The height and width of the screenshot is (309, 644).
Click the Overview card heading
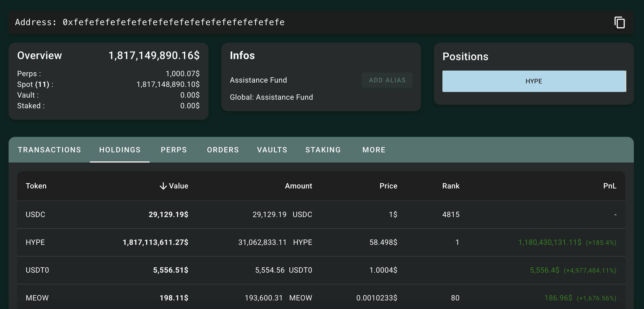click(x=40, y=56)
